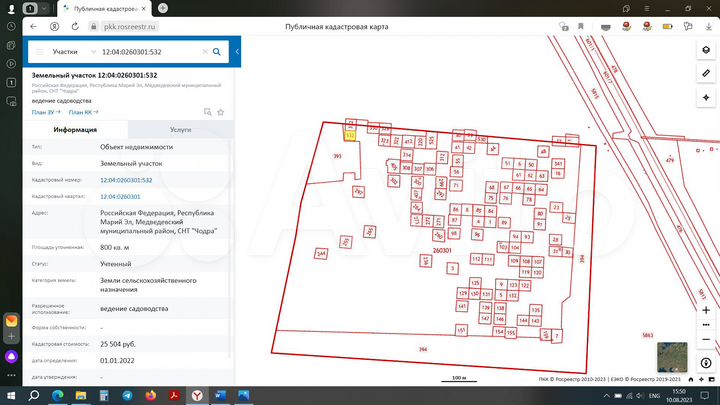Screen dimensions: 720x405
Task: Click the cadastral search input field
Action: point(149,52)
